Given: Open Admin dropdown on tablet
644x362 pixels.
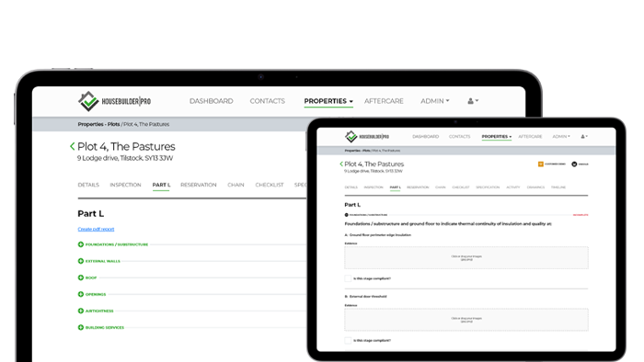Looking at the screenshot, I should click(561, 137).
